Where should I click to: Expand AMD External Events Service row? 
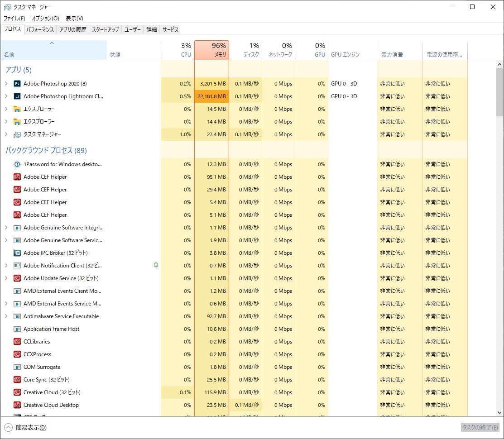click(6, 304)
